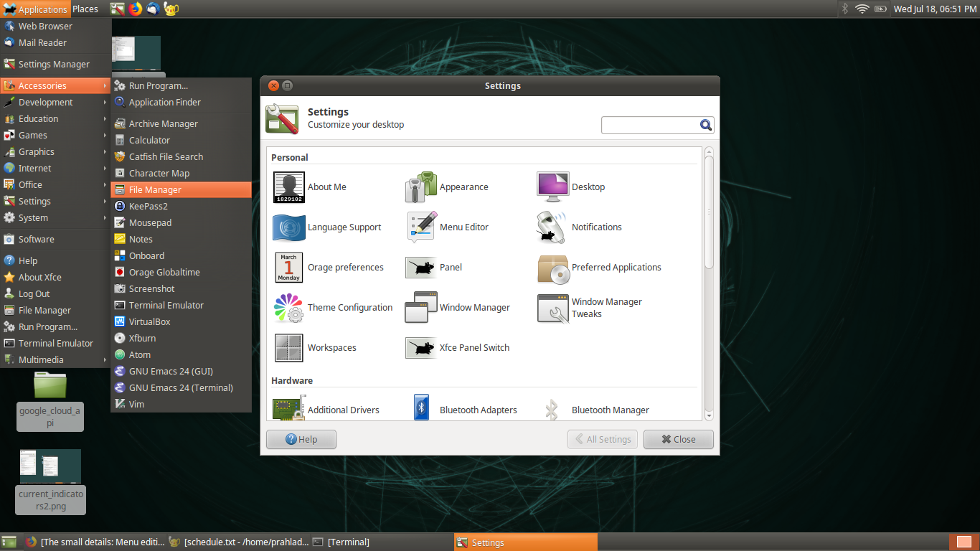Open the Workspaces settings icon
The image size is (980, 551).
(289, 348)
